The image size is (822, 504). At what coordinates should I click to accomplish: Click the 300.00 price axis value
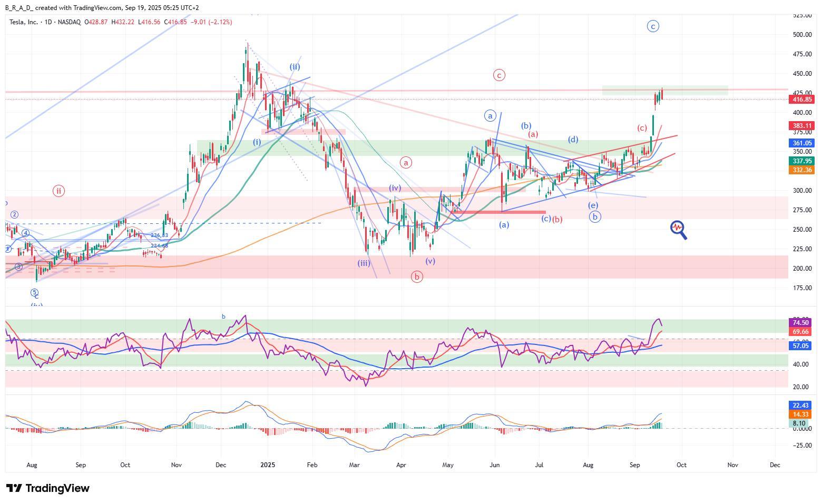[802, 191]
